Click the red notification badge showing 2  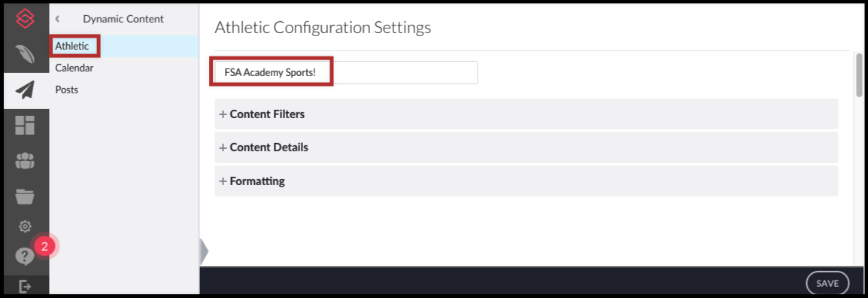tap(45, 247)
